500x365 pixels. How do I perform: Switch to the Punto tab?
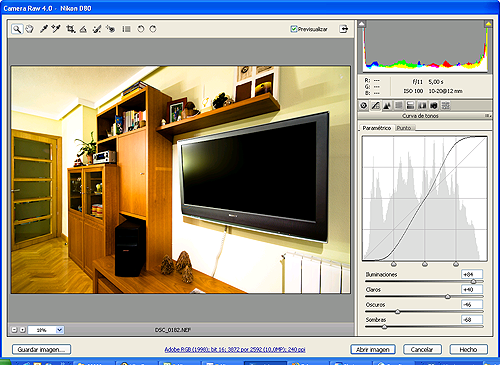pyautogui.click(x=404, y=128)
